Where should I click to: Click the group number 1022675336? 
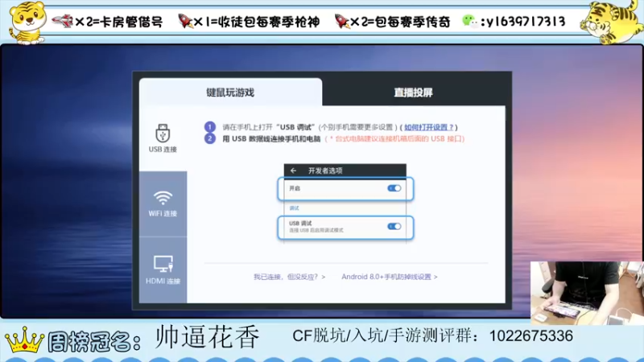pos(531,336)
